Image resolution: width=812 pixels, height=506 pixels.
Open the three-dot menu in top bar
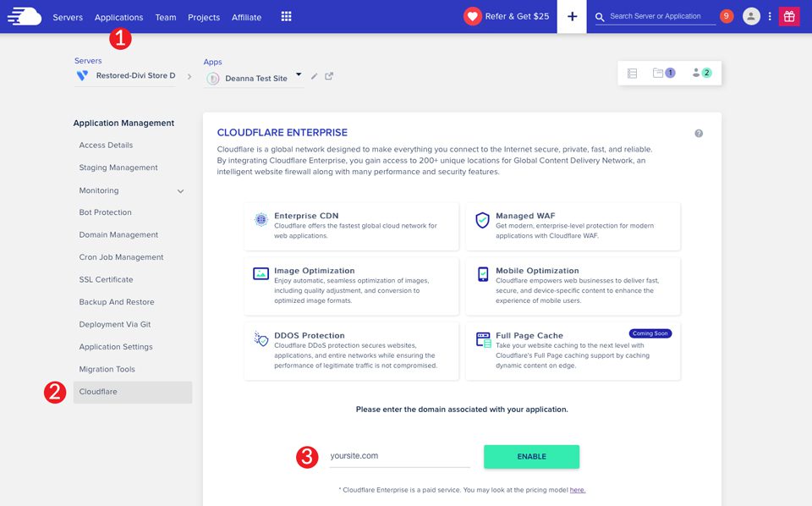click(x=770, y=15)
